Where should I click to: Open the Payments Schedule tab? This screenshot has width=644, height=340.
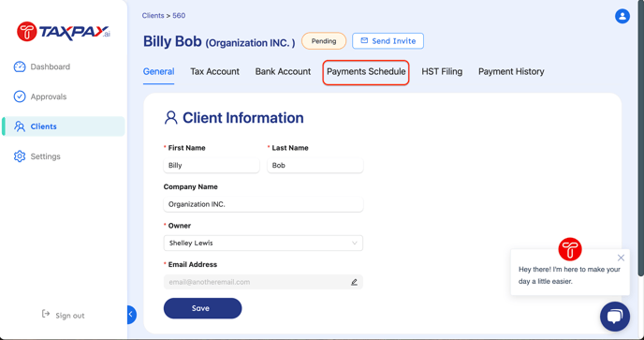[x=366, y=72]
